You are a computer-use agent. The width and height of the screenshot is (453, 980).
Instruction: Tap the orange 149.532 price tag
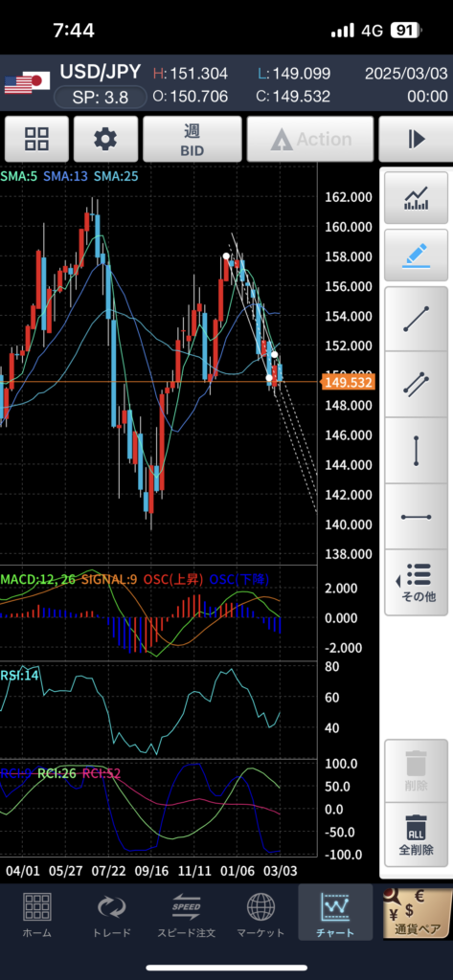point(348,383)
